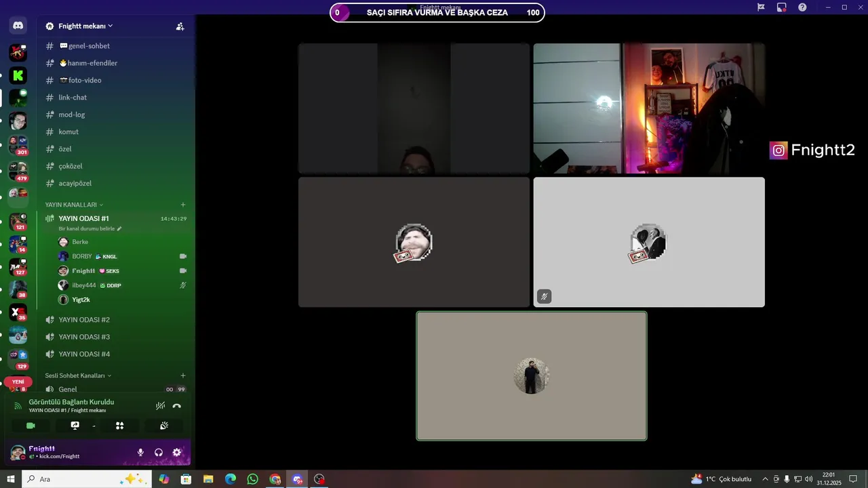
Task: Open server icon with 121 badge
Action: click(18, 222)
